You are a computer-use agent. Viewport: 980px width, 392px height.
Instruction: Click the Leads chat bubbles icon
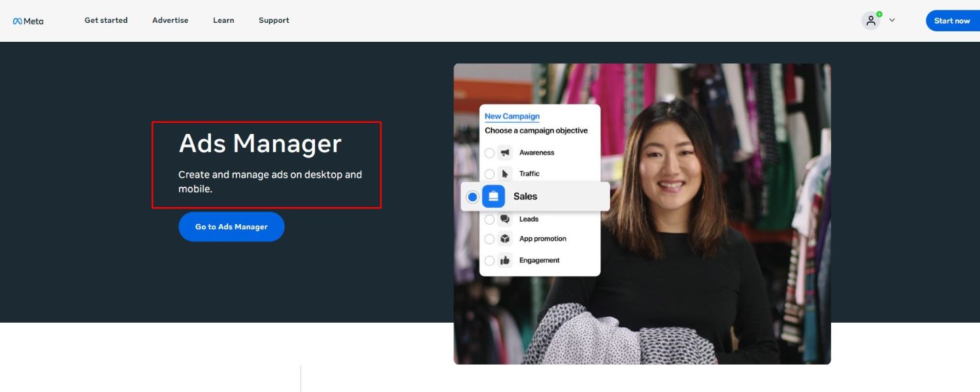[x=504, y=220]
